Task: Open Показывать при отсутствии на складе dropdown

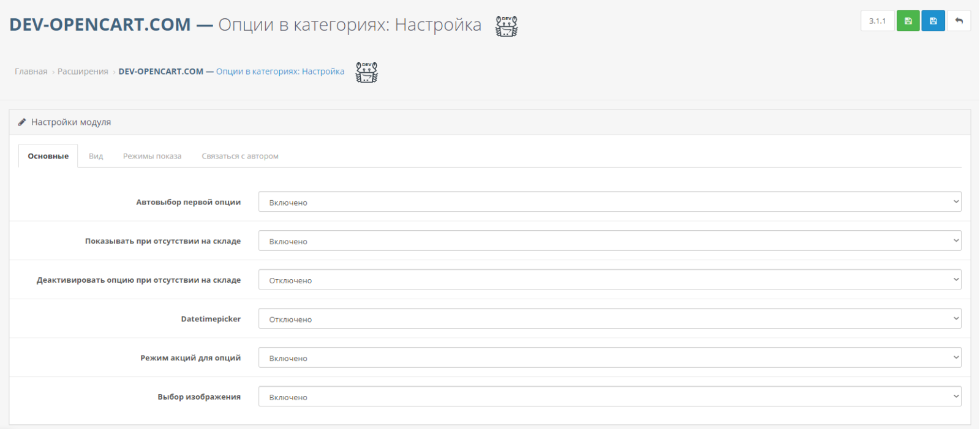Action: pyautogui.click(x=609, y=241)
